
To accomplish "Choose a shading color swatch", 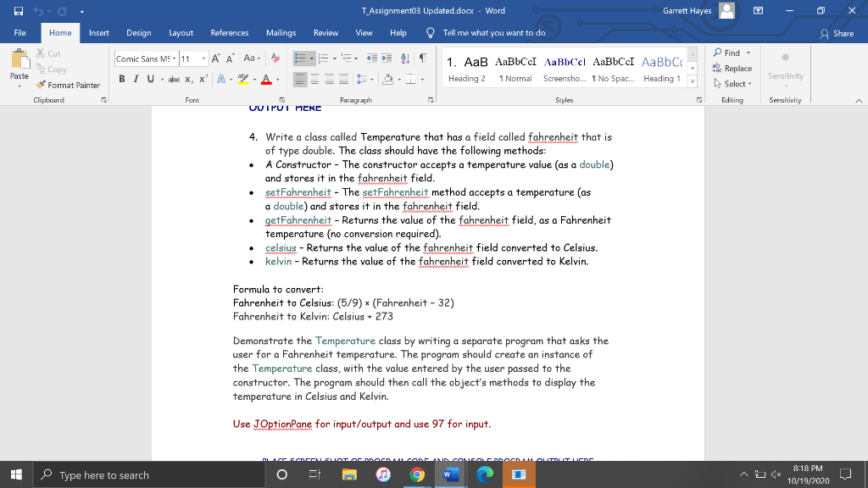I will tap(398, 78).
